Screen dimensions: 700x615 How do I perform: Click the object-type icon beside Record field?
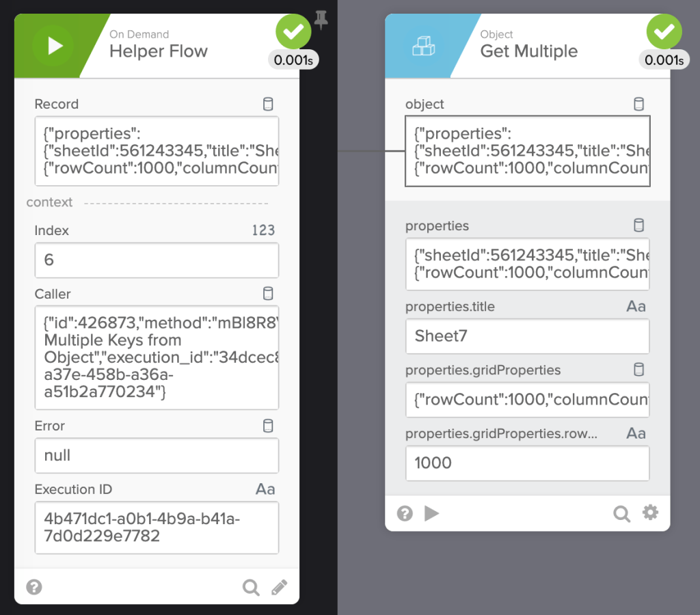click(x=268, y=104)
